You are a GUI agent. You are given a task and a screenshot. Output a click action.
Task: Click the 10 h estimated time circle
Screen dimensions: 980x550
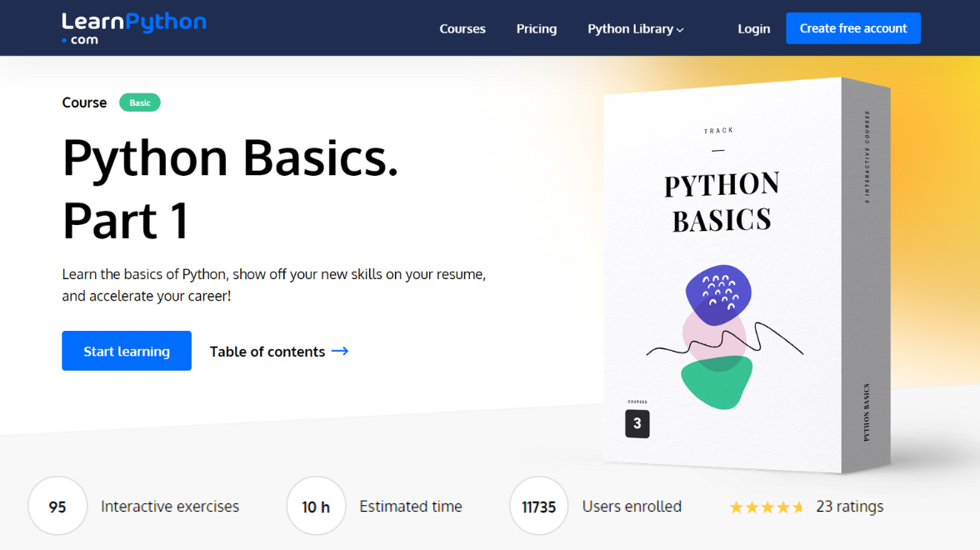(317, 507)
